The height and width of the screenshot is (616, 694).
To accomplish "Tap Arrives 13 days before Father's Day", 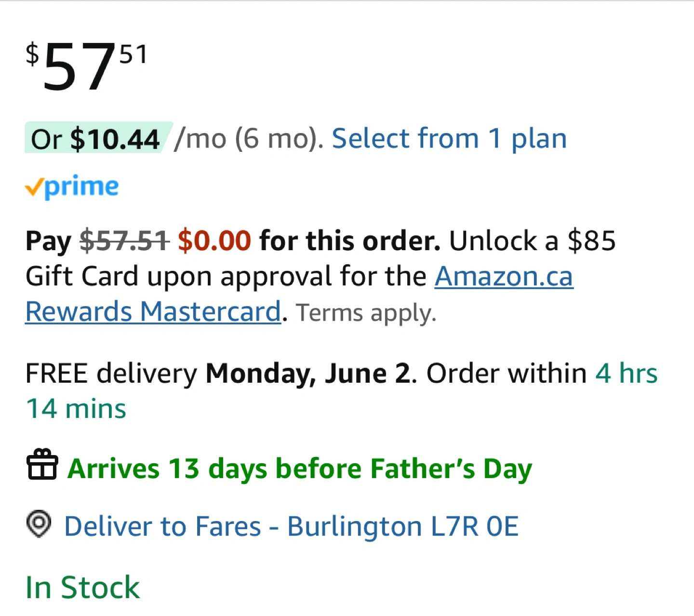I will click(300, 469).
